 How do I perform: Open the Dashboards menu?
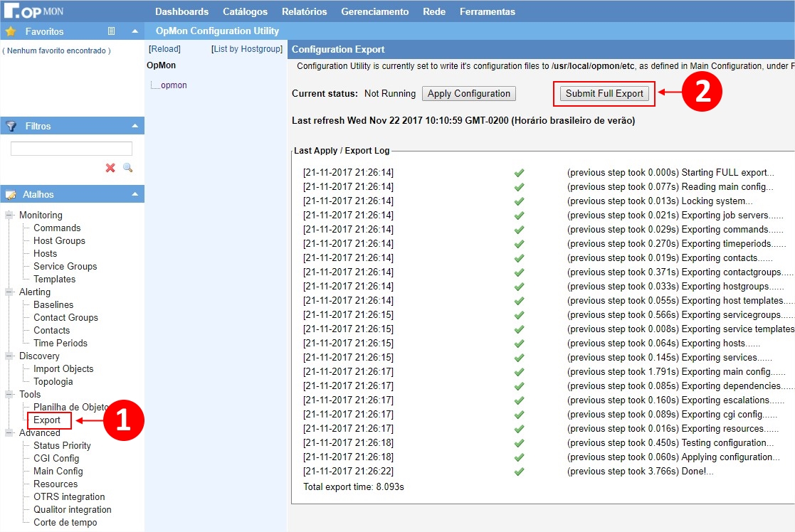point(181,11)
